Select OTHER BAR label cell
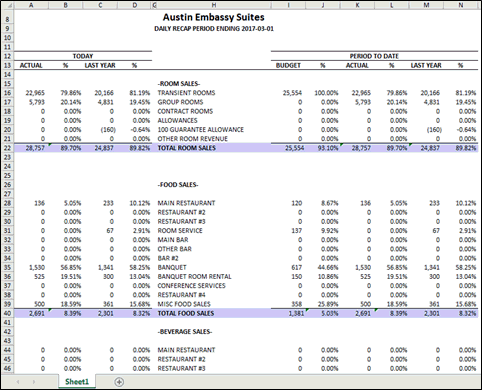 tap(174, 249)
